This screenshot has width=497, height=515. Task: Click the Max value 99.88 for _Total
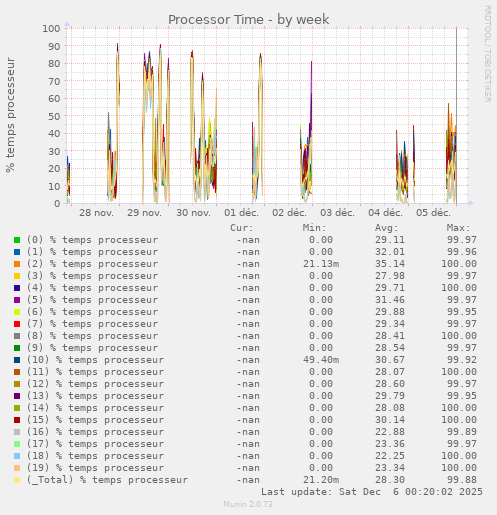[x=462, y=480]
